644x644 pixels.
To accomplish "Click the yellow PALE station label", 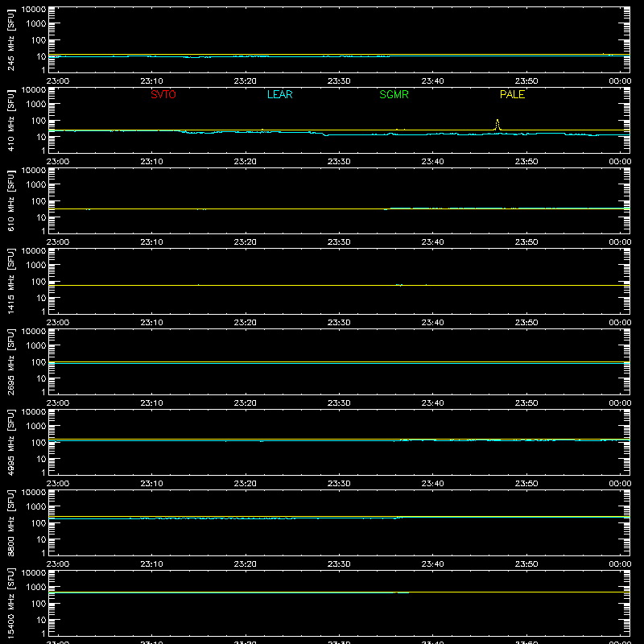I will pyautogui.click(x=512, y=94).
